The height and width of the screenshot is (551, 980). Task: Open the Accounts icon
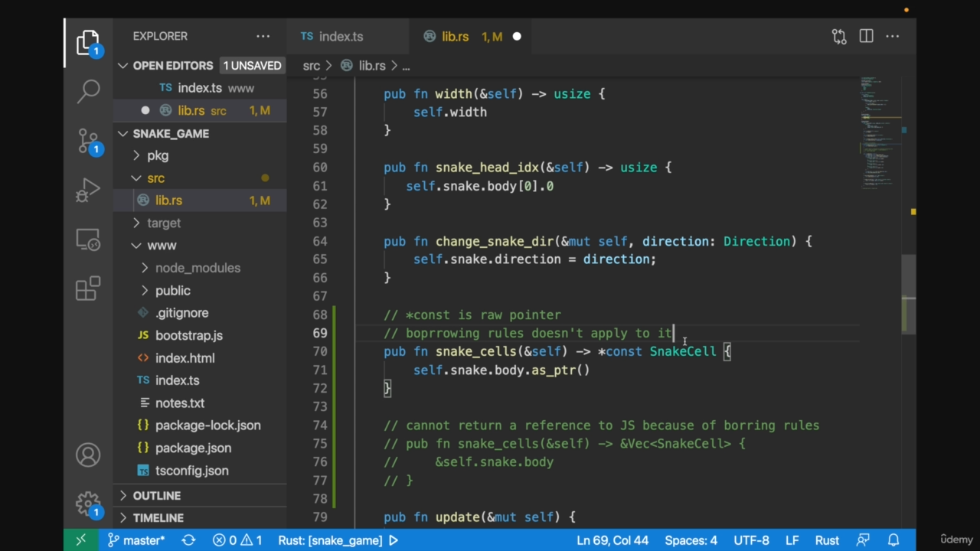(88, 455)
